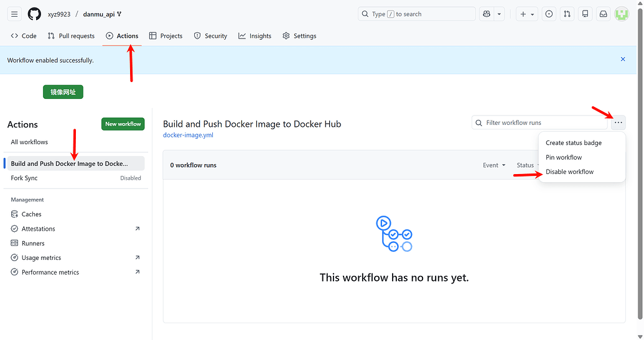Viewport: 644px width, 340px height.
Task: Switch to the Security tab
Action: point(210,35)
